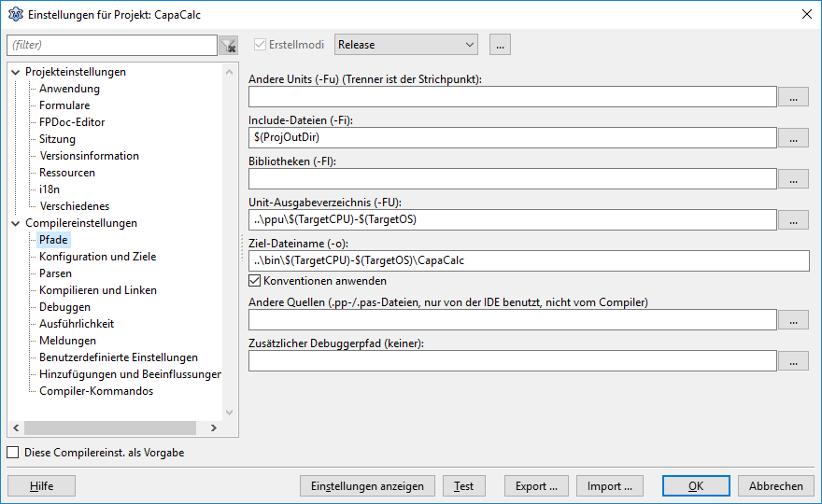Click browse button for Andere Quellen

(793, 320)
